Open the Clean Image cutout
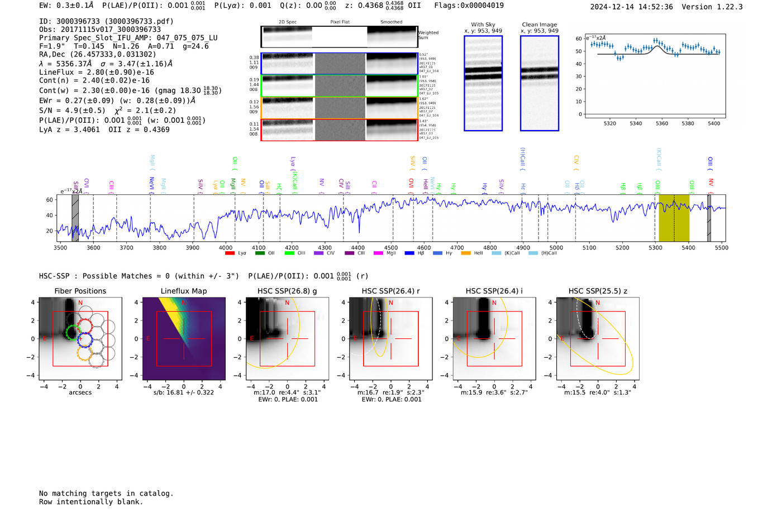Screen dimensions: 782x532 click(540, 83)
